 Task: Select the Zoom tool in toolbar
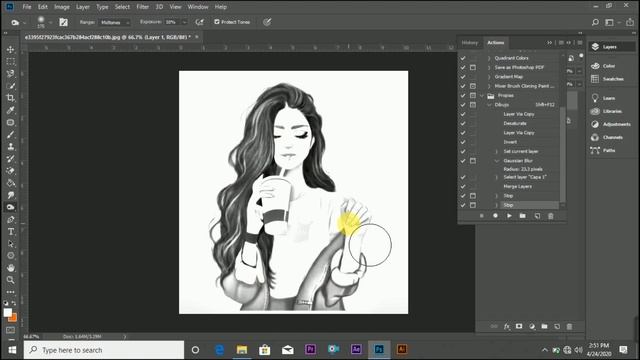pyautogui.click(x=11, y=280)
